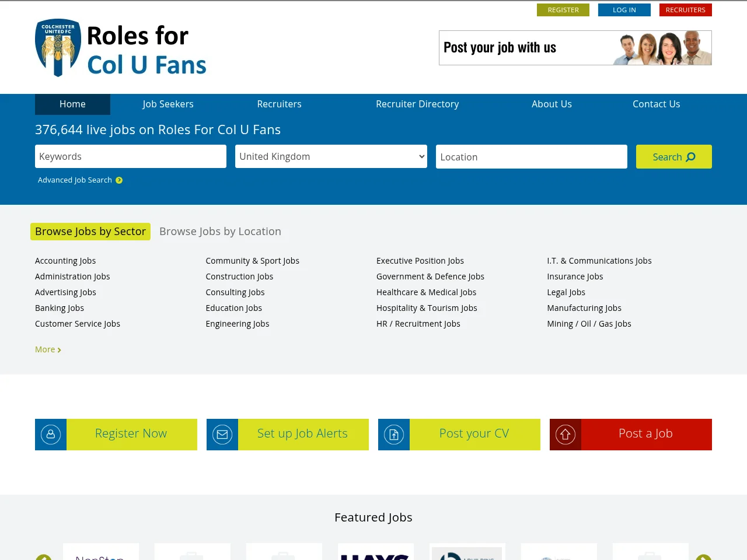The image size is (747, 560).
Task: Browse I.T. & Communications Jobs
Action: point(599,261)
